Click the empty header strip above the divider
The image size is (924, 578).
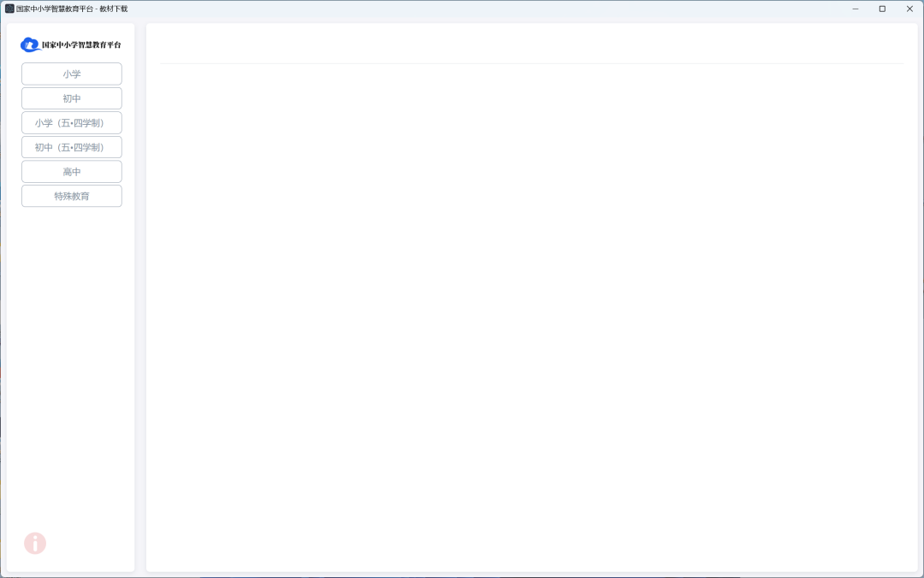(x=530, y=44)
